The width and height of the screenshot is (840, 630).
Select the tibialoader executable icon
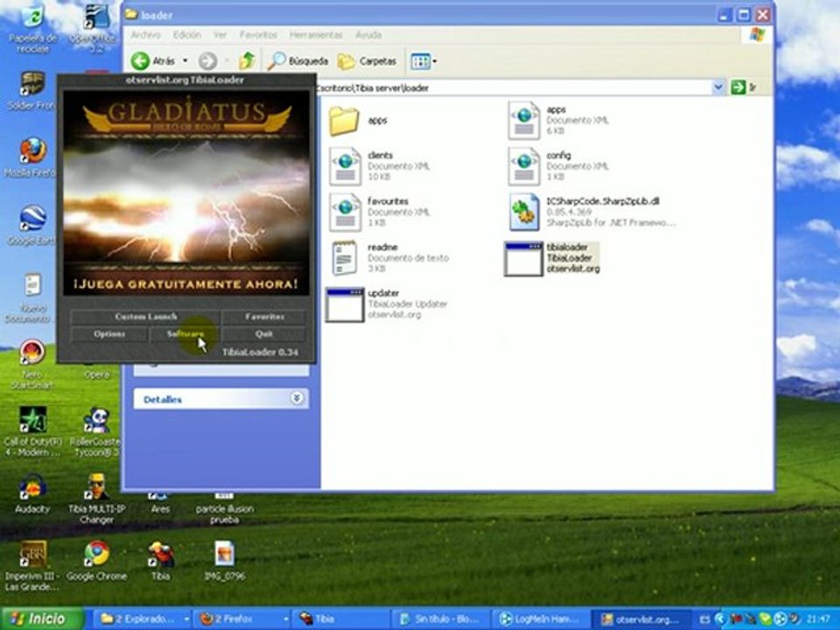pos(523,259)
